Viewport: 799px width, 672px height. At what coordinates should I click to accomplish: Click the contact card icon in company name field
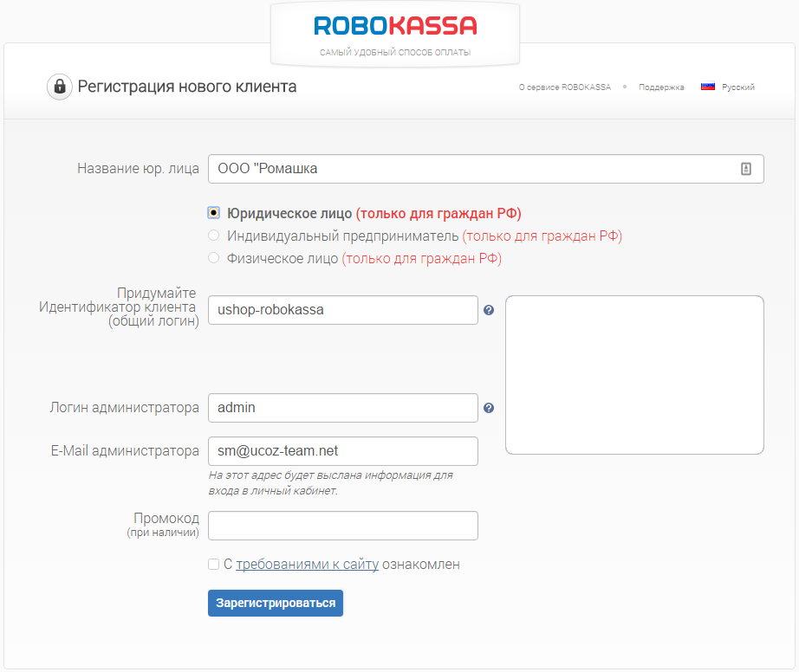[746, 169]
